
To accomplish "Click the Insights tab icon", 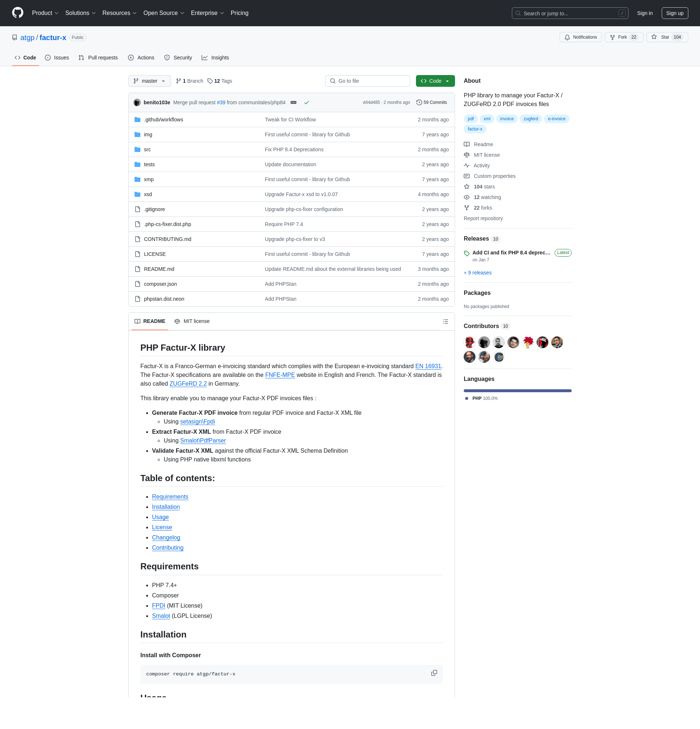I will click(205, 57).
